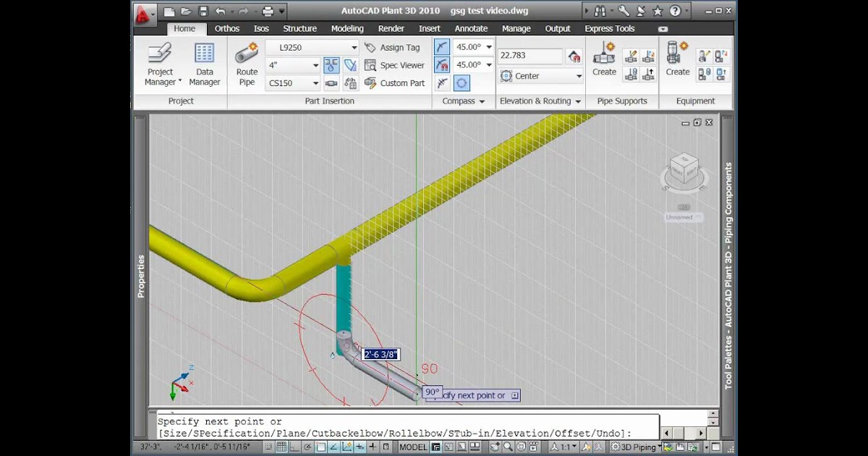Open the upper 45.00° angle dropdown

pos(489,47)
